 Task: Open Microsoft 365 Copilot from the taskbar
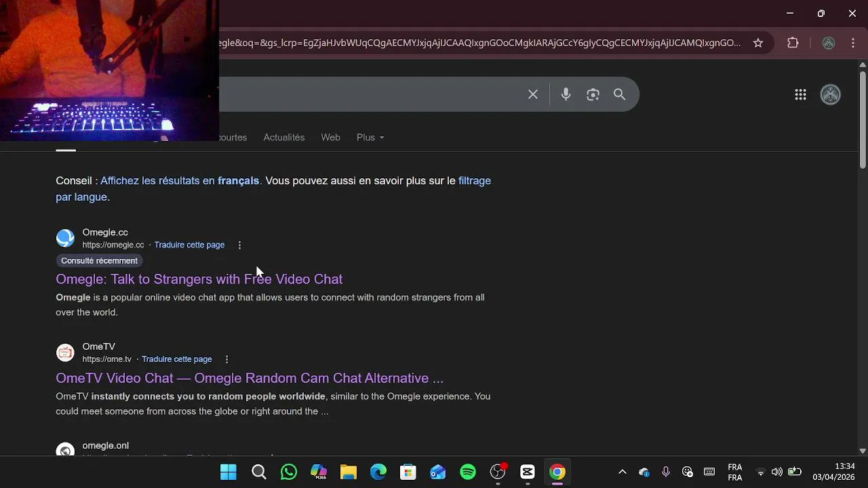click(x=319, y=472)
